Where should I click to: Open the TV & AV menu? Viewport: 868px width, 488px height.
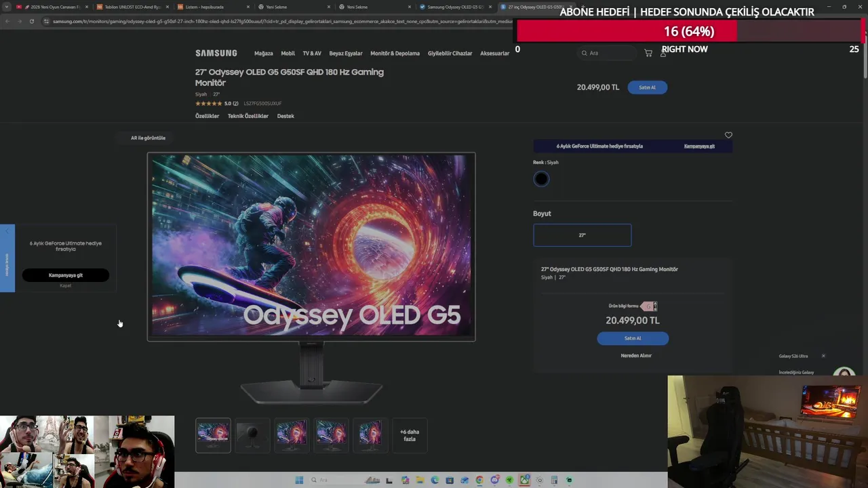click(312, 54)
